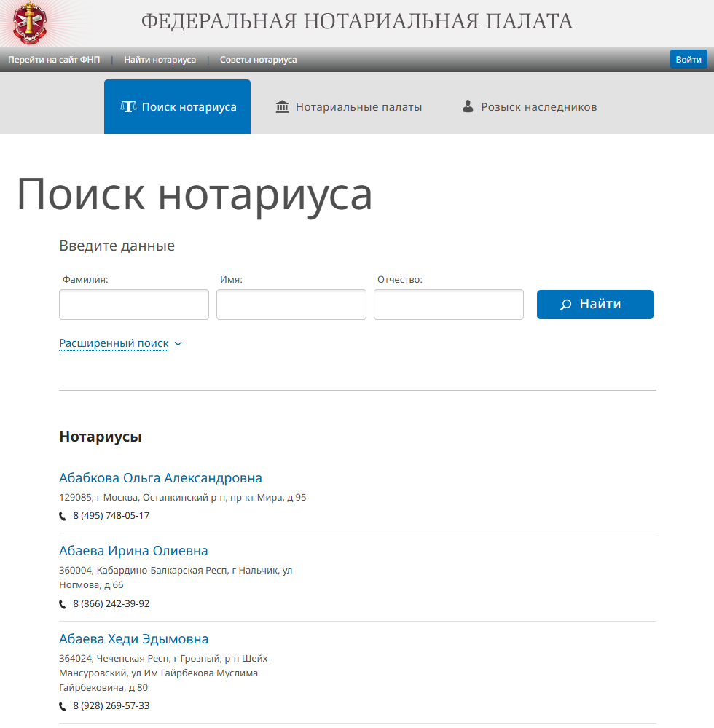Click the Введите данные heading

coord(117,246)
